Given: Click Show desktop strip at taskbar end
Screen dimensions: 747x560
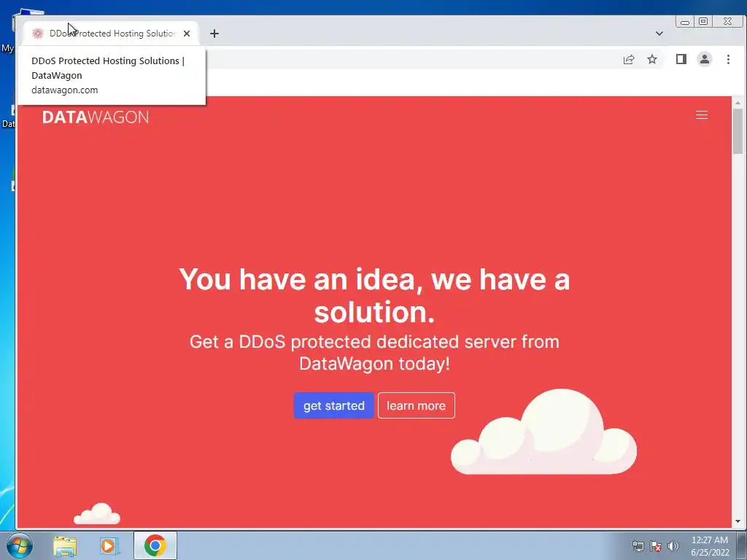Looking at the screenshot, I should coord(742,545).
